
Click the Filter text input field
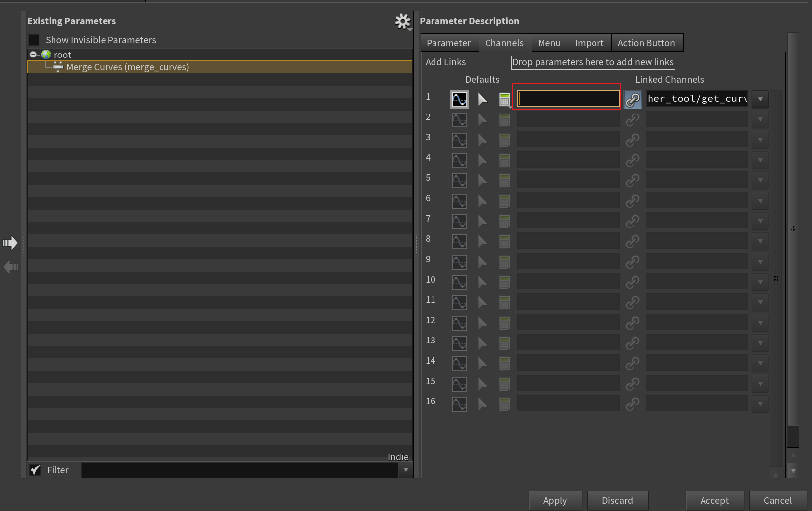pos(240,470)
